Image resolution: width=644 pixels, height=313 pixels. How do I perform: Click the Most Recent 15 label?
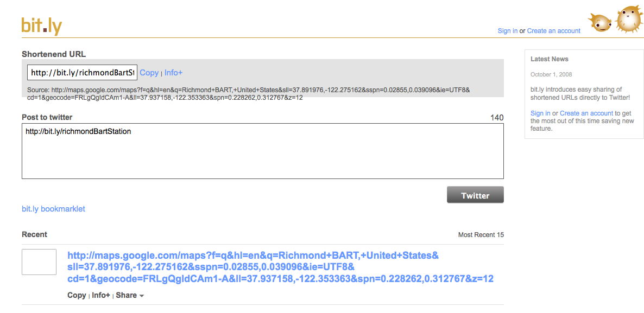[481, 235]
